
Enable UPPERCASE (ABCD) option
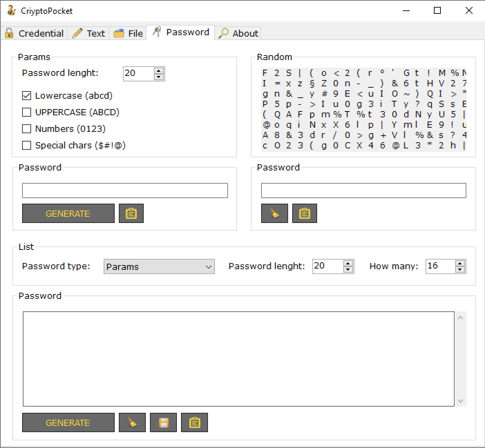[27, 112]
